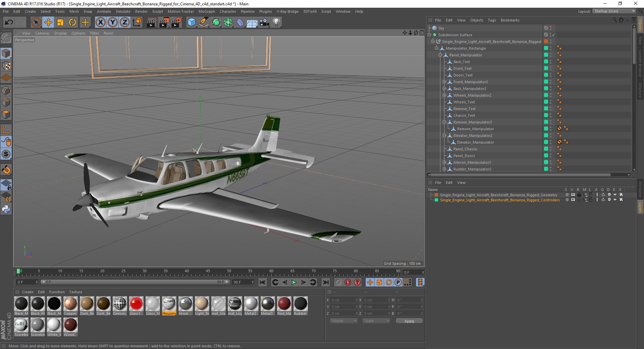Screen dimensions: 644x349
Task: Open viewport Cameras menu
Action: pos(42,33)
